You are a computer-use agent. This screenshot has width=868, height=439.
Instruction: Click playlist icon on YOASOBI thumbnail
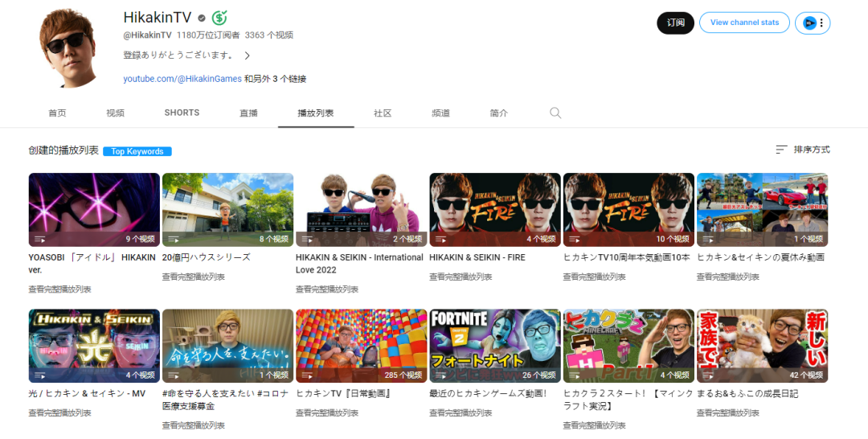(x=39, y=239)
